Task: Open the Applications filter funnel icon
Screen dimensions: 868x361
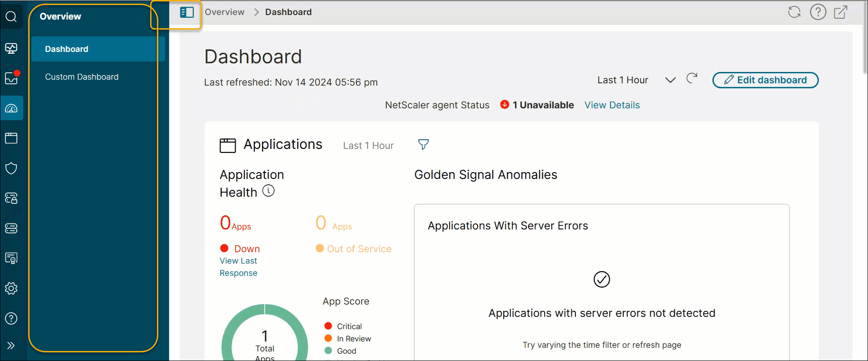Action: tap(424, 144)
